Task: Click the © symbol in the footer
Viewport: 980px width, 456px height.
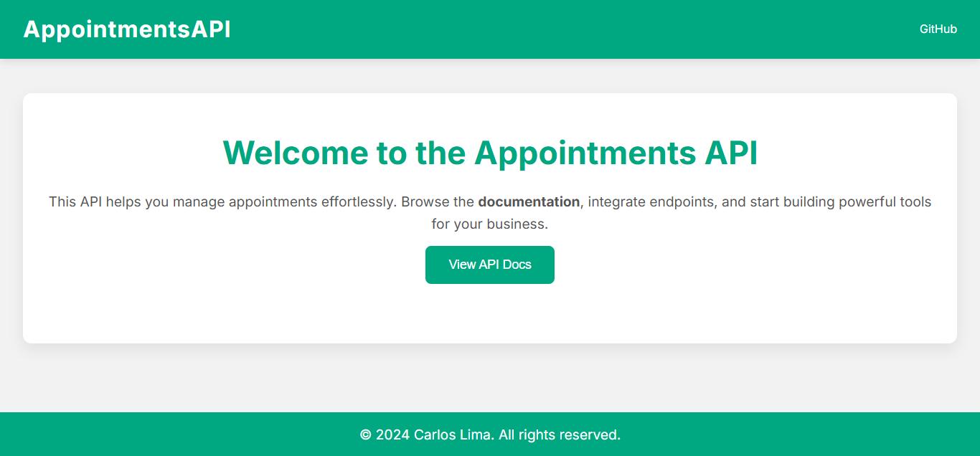Action: (366, 434)
